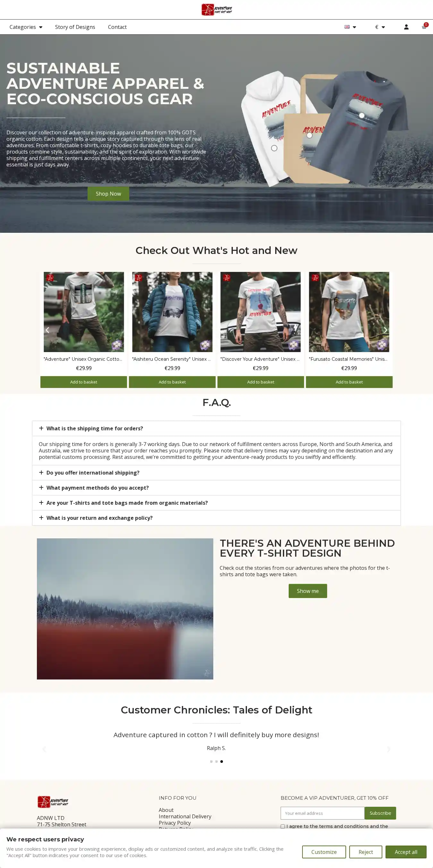
Task: Click the footer Adventure Does Not Wait logo
Action: [x=53, y=802]
